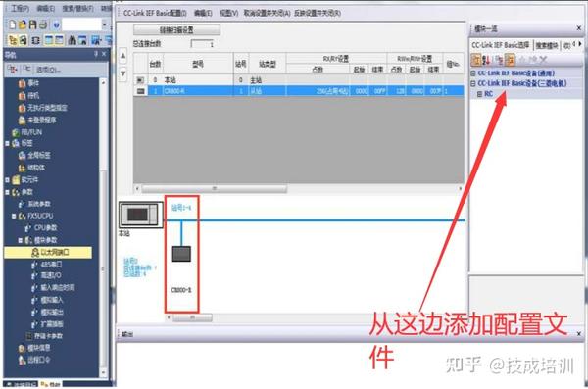Expand the RC node in module list
This screenshot has height=389, width=588.
tap(479, 94)
